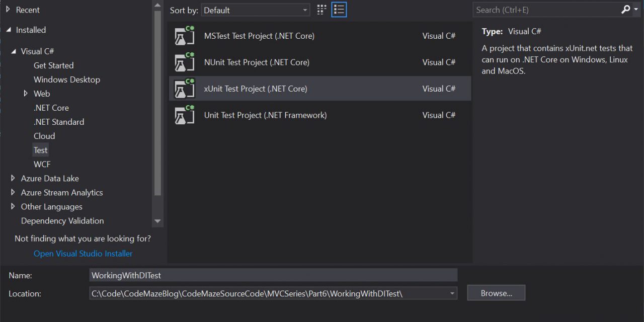
Task: Open the Sort by dropdown
Action: click(x=256, y=10)
